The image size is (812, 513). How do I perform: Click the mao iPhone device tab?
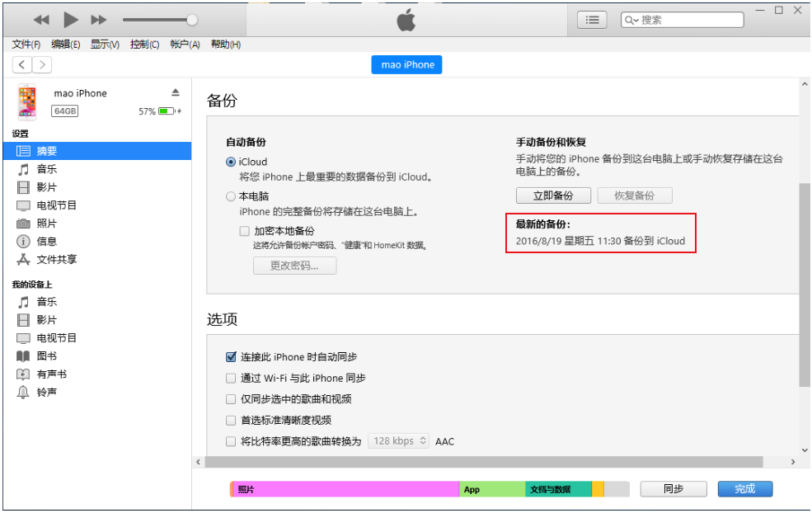click(407, 65)
